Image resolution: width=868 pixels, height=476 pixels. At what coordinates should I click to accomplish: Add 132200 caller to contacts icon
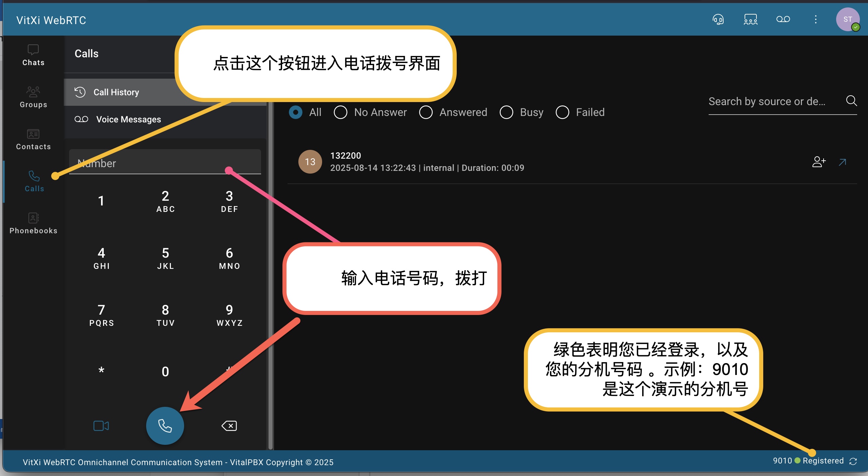coord(819,162)
